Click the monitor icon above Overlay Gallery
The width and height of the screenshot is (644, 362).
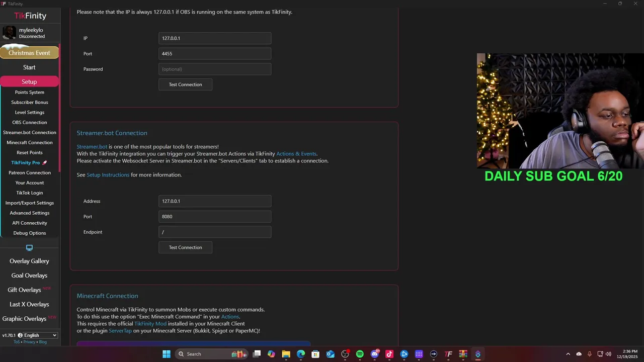pyautogui.click(x=29, y=248)
